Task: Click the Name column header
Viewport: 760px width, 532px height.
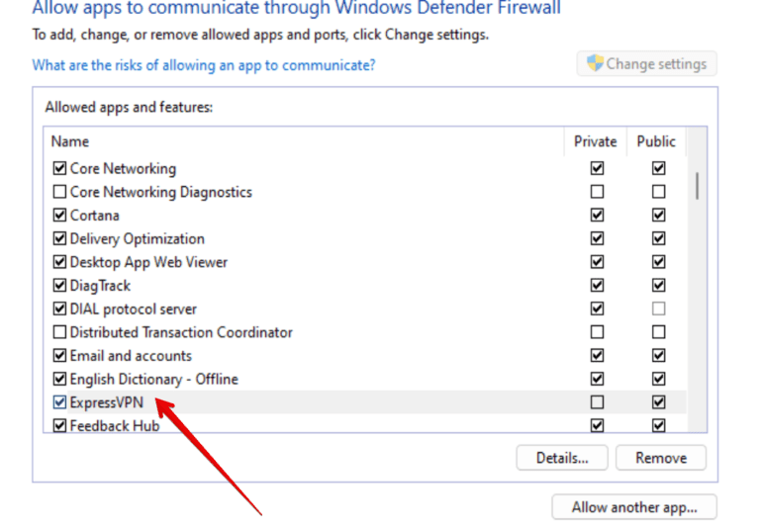Action: click(x=297, y=141)
